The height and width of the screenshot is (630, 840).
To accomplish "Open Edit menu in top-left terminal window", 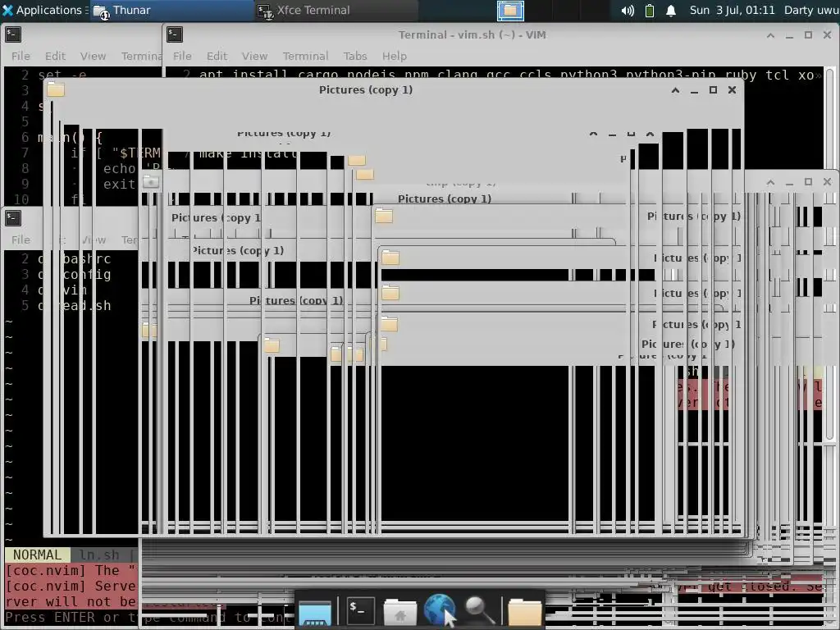I will point(55,56).
